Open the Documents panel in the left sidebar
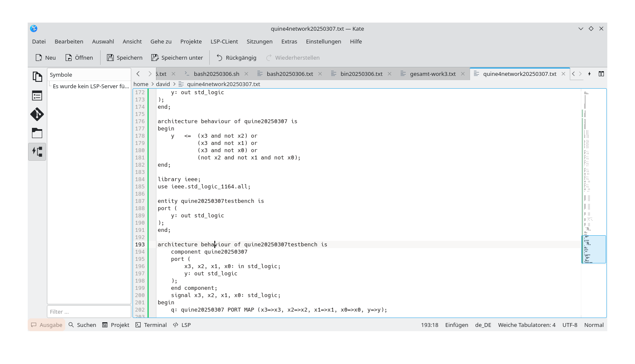This screenshot has height=364, width=635. click(x=37, y=76)
